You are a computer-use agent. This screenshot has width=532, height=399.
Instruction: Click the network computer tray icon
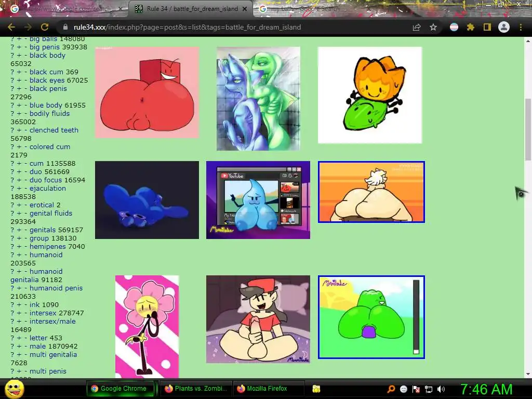pos(429,389)
